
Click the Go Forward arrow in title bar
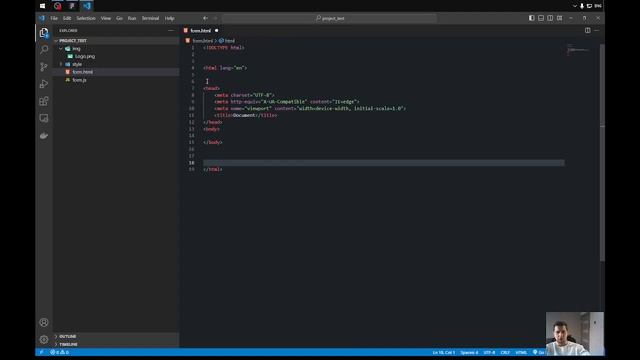point(216,18)
